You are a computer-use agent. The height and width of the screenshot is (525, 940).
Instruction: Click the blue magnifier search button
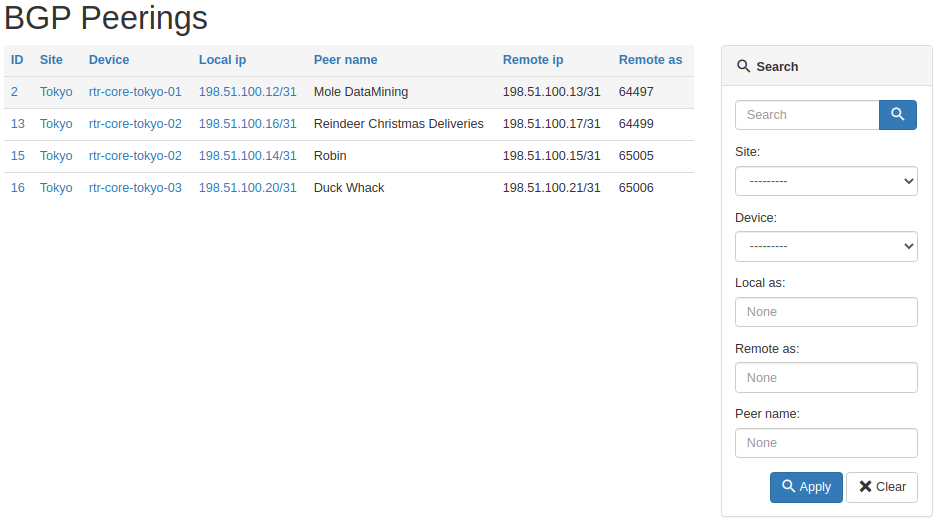tap(897, 115)
